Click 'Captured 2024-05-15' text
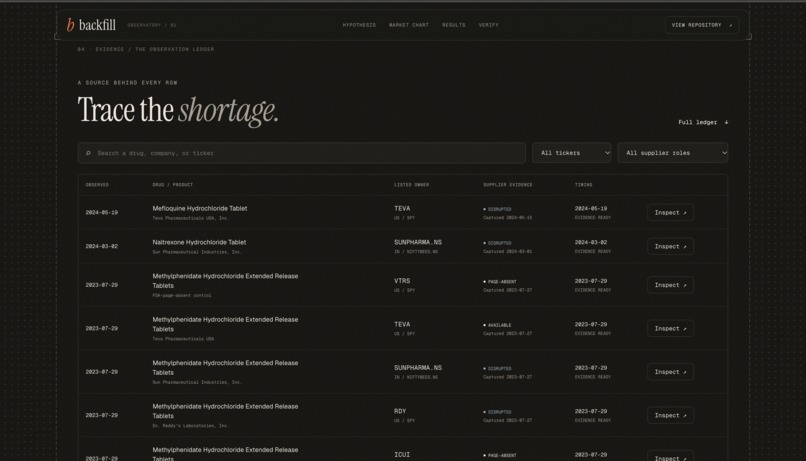806x461 pixels. [x=507, y=218]
